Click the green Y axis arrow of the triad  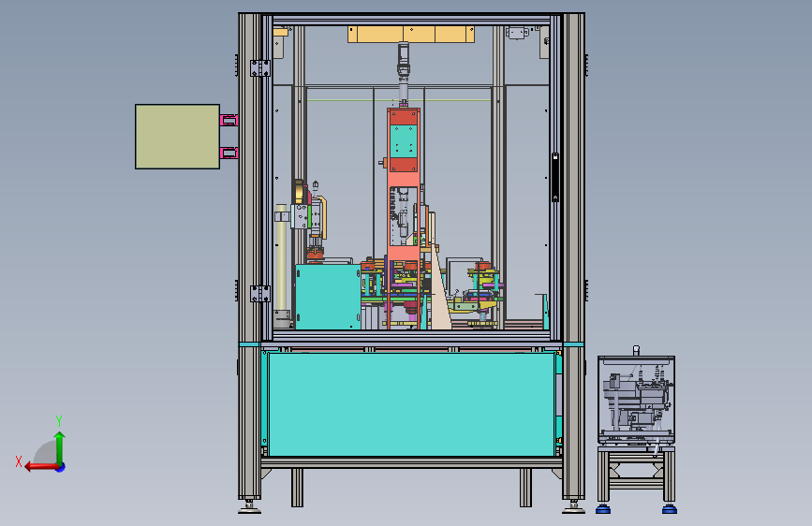point(60,447)
